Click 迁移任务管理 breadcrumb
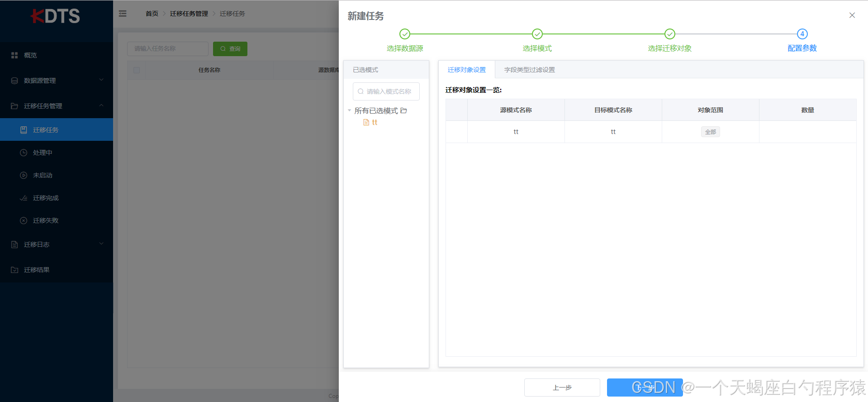 189,14
